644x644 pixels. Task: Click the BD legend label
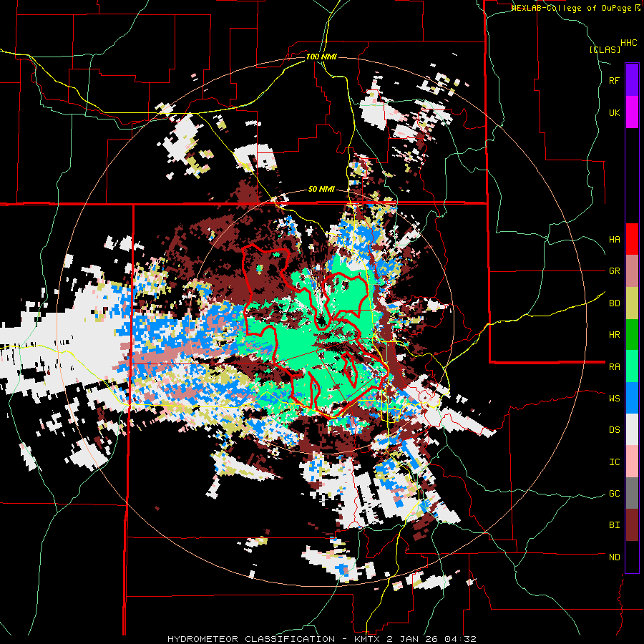[614, 303]
